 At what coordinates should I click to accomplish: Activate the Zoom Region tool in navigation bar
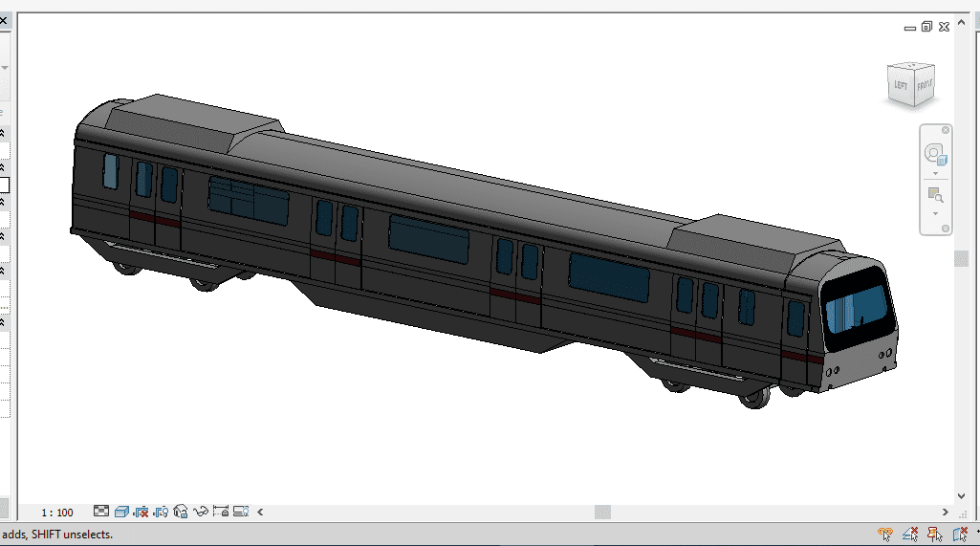pos(935,195)
